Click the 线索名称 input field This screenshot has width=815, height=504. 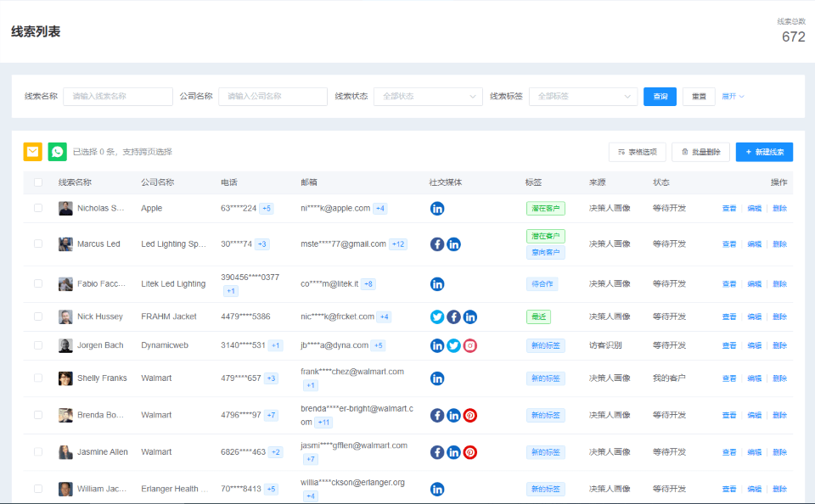[118, 97]
